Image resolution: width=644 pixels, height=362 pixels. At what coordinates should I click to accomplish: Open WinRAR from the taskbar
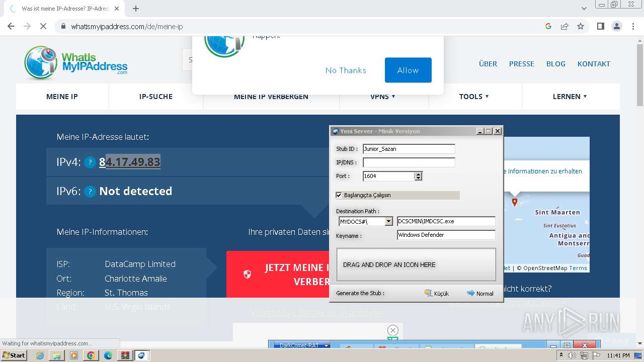[125, 355]
